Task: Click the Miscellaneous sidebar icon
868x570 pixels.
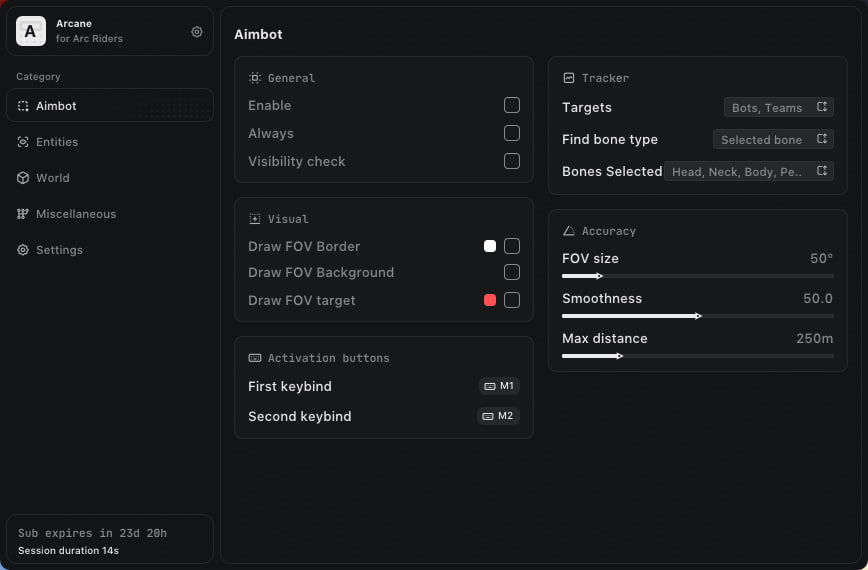Action: 23,214
